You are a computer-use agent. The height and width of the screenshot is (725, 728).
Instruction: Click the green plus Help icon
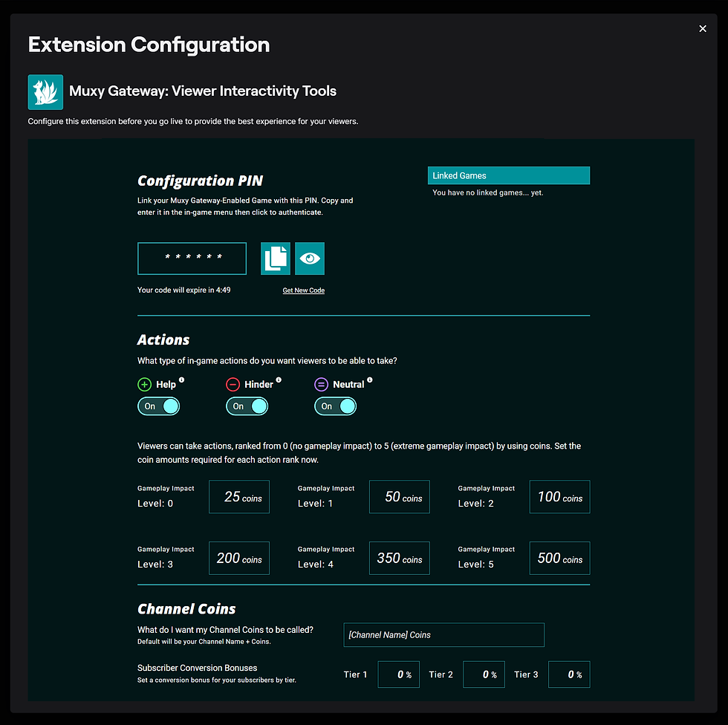click(144, 384)
